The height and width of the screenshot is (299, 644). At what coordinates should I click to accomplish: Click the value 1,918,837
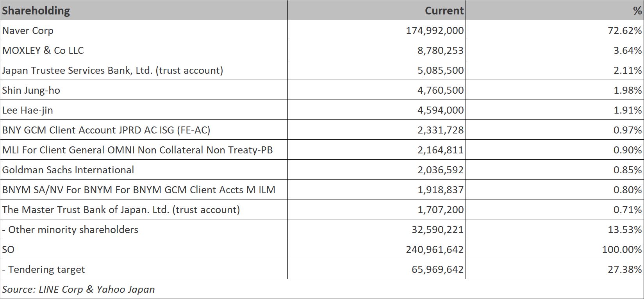click(441, 190)
